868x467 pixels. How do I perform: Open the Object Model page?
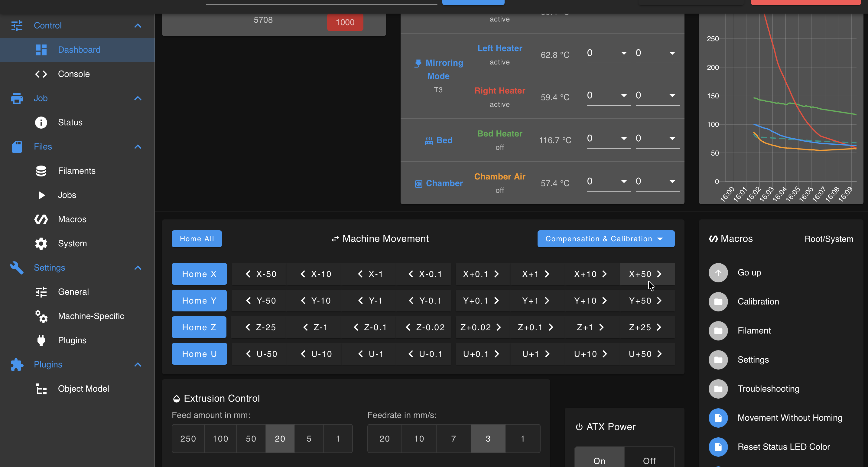(x=77, y=389)
